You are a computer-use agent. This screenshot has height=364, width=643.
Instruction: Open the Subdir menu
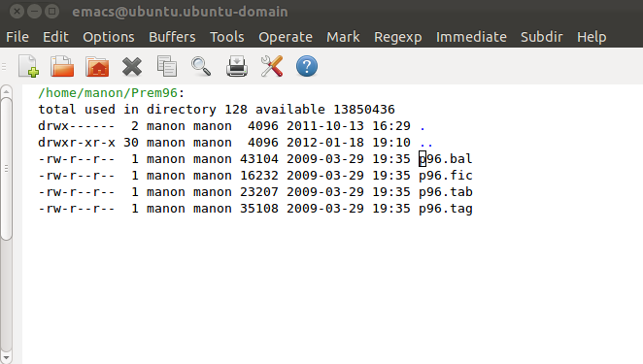(x=542, y=37)
